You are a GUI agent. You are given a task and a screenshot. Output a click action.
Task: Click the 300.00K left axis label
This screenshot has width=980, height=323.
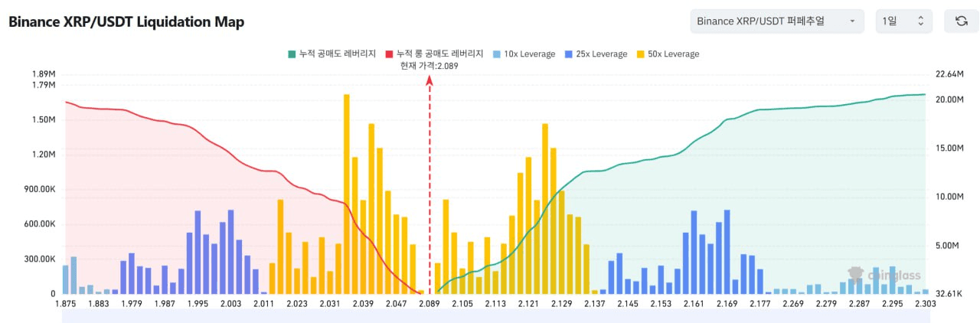click(38, 259)
